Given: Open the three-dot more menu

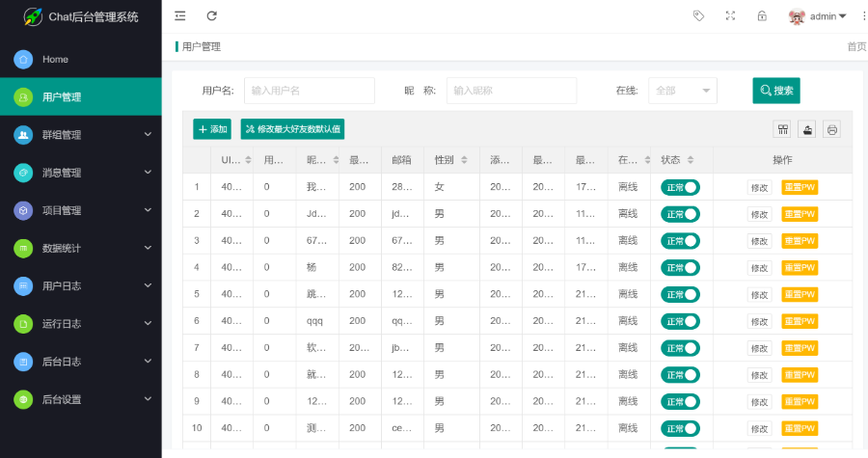Looking at the screenshot, I should pos(862,15).
